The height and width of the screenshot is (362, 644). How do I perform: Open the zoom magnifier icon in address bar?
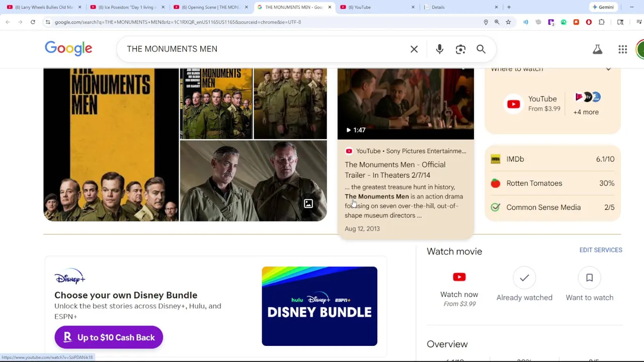(497, 22)
